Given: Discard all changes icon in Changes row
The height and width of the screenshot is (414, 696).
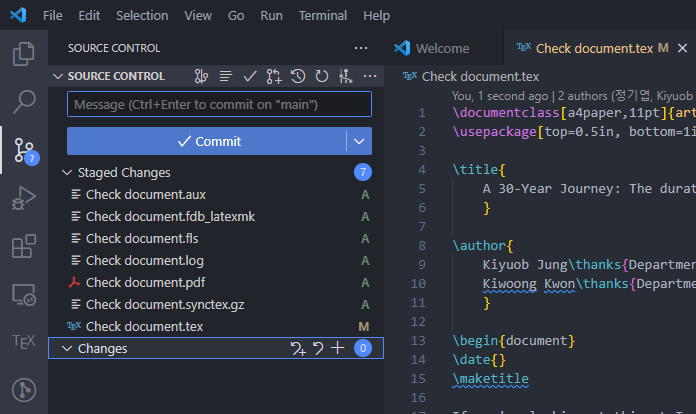Looking at the screenshot, I should [318, 348].
